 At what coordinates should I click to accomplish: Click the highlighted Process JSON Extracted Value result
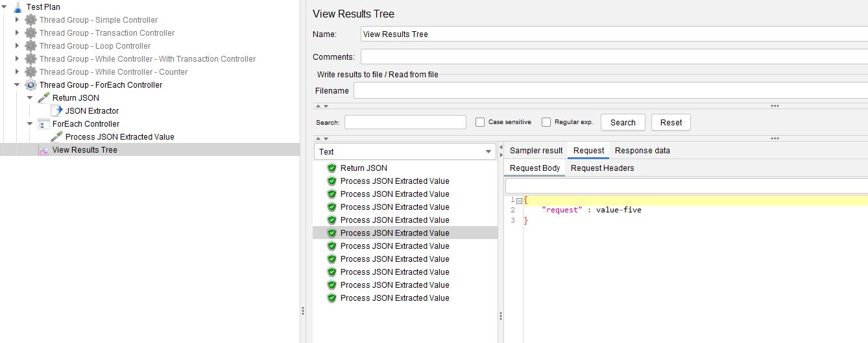tap(395, 233)
